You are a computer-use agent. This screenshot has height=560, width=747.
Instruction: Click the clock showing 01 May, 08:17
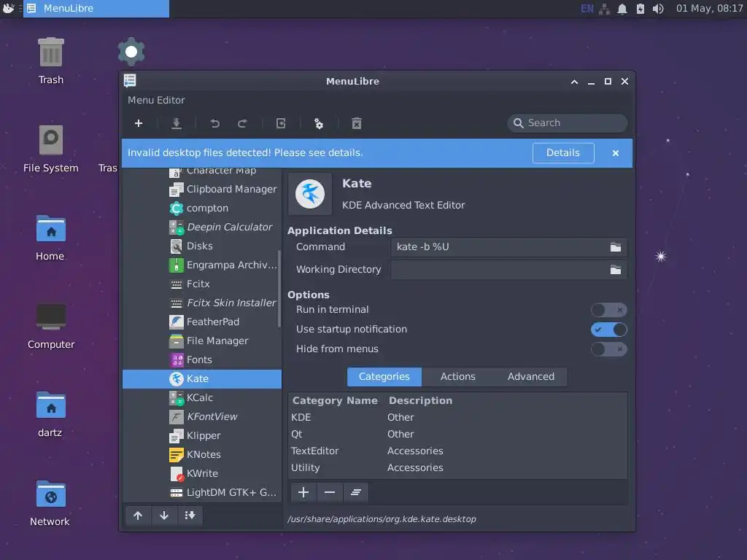(x=709, y=9)
